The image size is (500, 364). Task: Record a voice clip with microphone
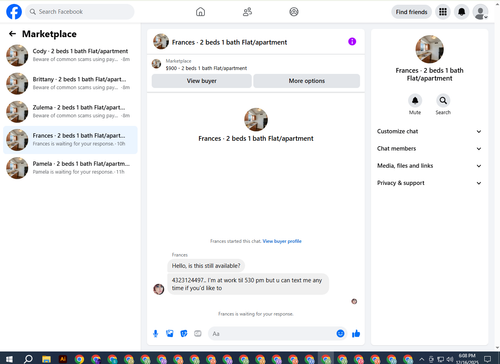[155, 333]
